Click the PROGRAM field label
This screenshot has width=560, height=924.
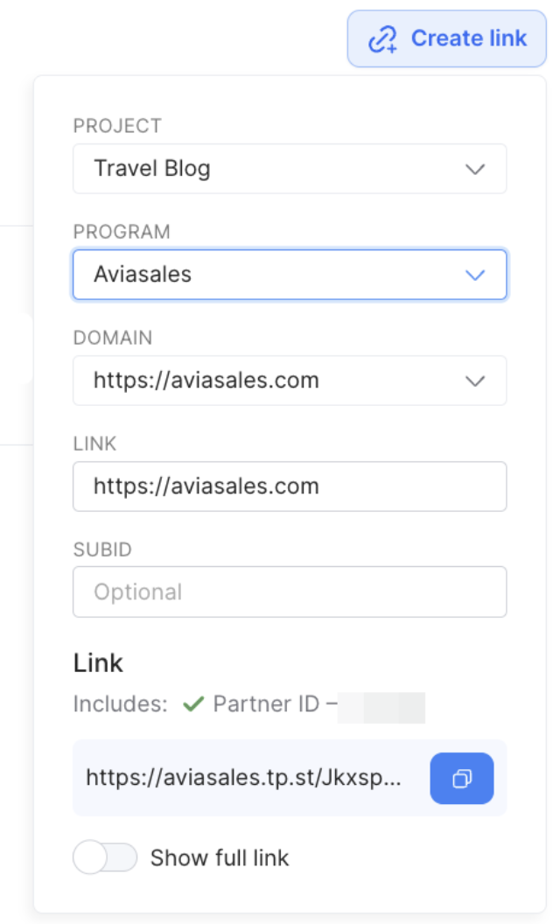coord(122,232)
